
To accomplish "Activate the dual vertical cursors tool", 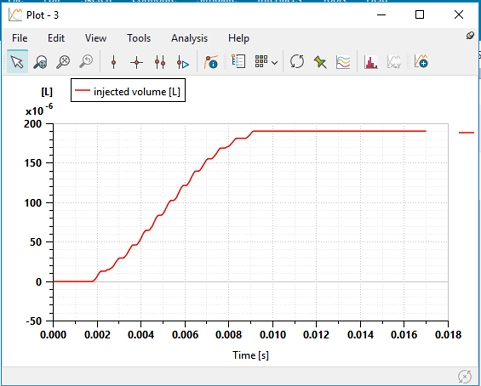I will point(160,62).
